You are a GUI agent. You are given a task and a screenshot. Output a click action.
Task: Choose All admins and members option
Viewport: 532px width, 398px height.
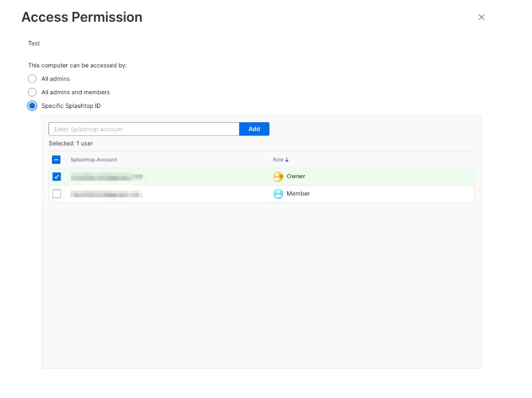[32, 93]
